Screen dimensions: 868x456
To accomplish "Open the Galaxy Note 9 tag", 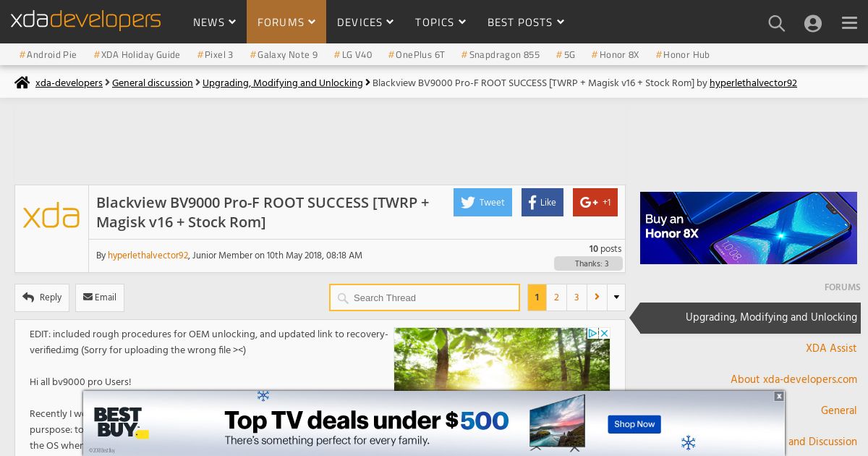I will pyautogui.click(x=284, y=55).
